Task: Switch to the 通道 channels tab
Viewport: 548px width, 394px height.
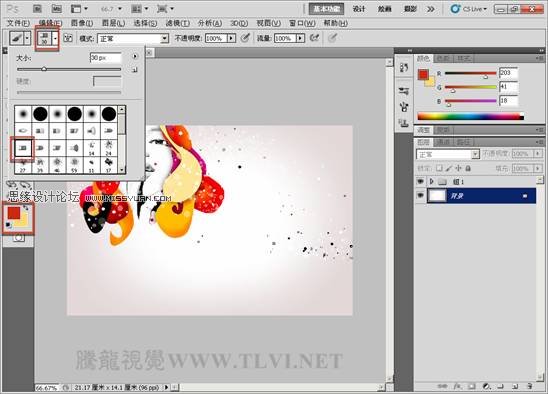Action: 444,142
